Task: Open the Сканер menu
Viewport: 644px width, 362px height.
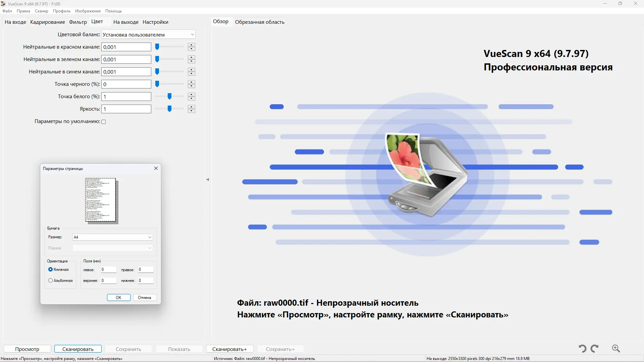Action: pyautogui.click(x=42, y=11)
